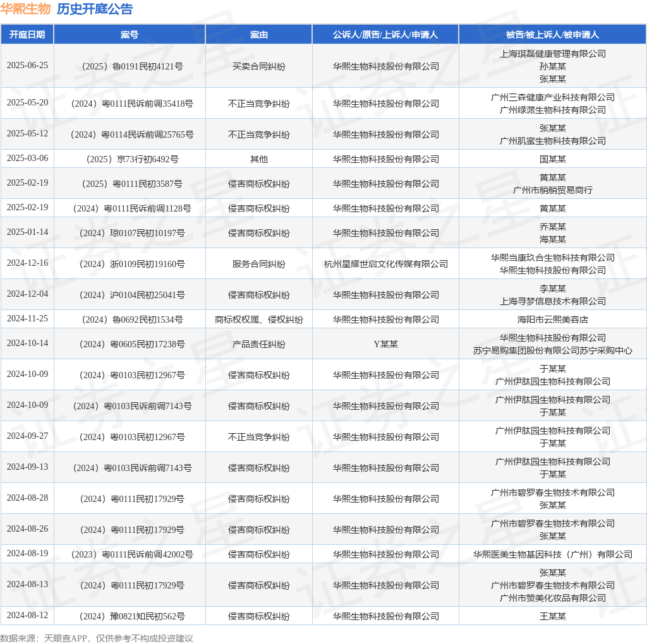Click defendant 广州三森健康产业科技有限公司

pyautogui.click(x=552, y=97)
